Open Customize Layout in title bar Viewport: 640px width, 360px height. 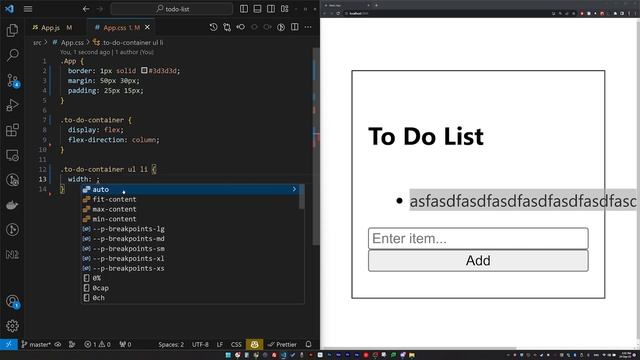click(x=284, y=9)
